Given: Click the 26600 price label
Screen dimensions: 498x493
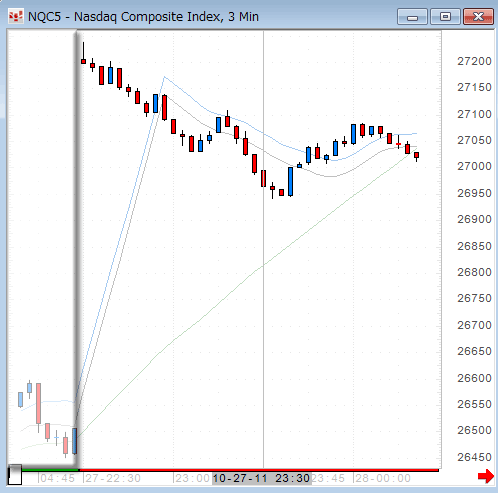Looking at the screenshot, I should pyautogui.click(x=474, y=378).
